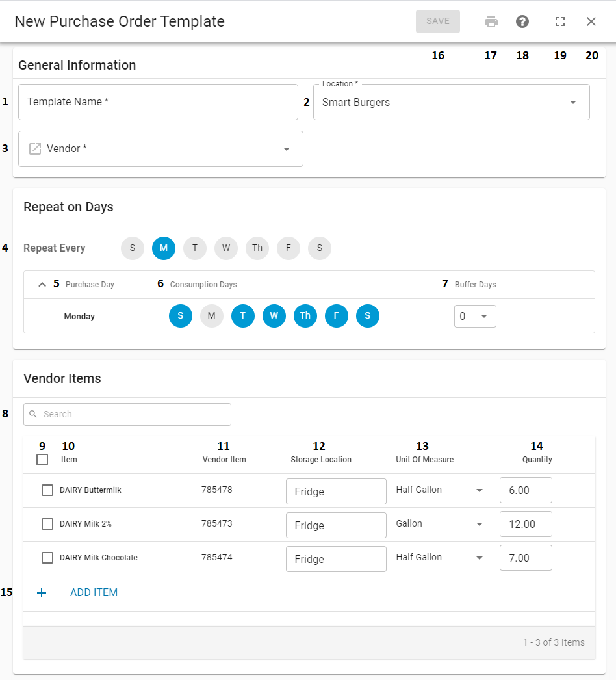The image size is (616, 680).
Task: Open Unit of Measure dropdown for Milk Chocolate
Action: (439, 558)
